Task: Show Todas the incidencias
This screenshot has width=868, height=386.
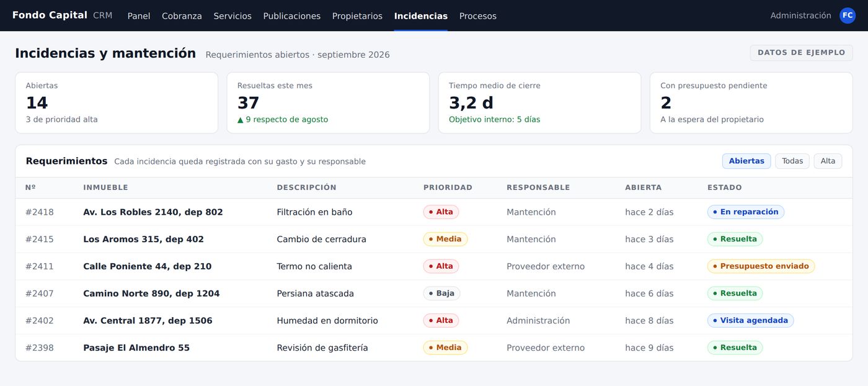Action: tap(792, 161)
